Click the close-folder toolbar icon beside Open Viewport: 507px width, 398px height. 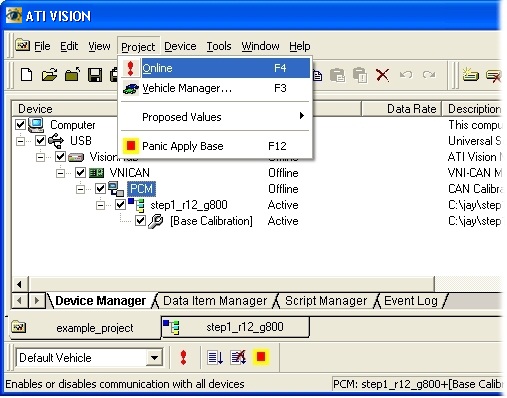pyautogui.click(x=72, y=75)
